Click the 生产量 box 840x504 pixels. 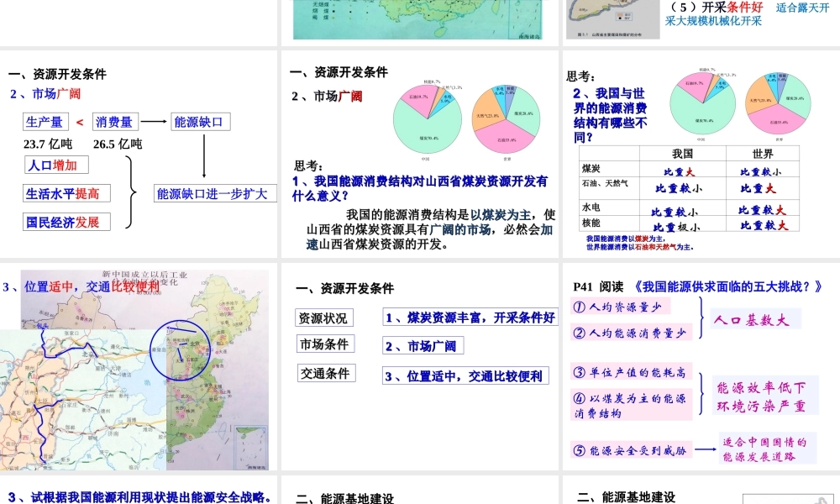pos(44,123)
